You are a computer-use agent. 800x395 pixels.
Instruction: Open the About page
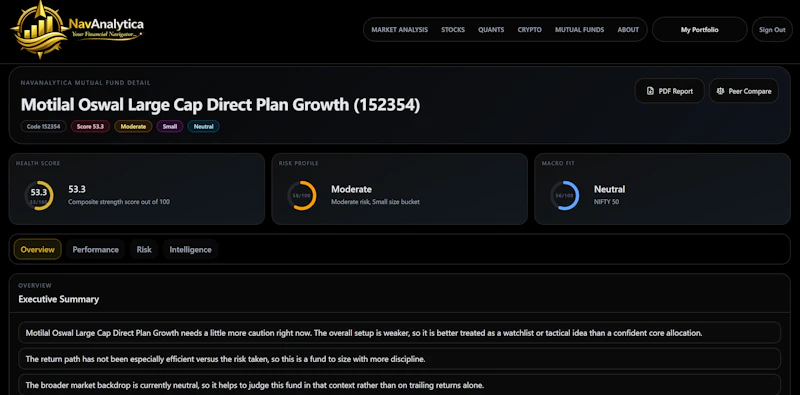click(x=628, y=30)
